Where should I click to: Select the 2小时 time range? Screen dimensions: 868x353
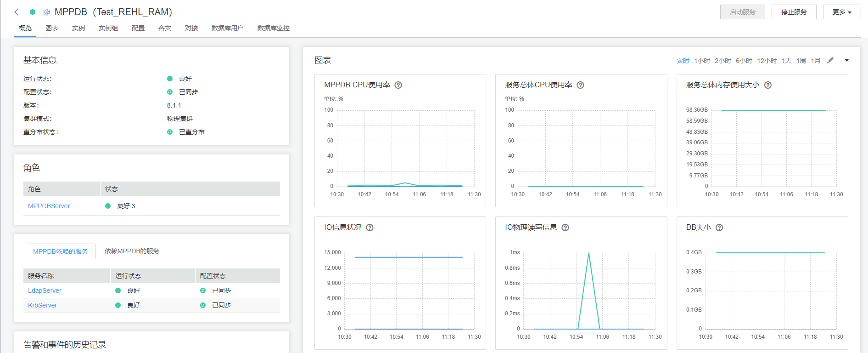tap(723, 61)
